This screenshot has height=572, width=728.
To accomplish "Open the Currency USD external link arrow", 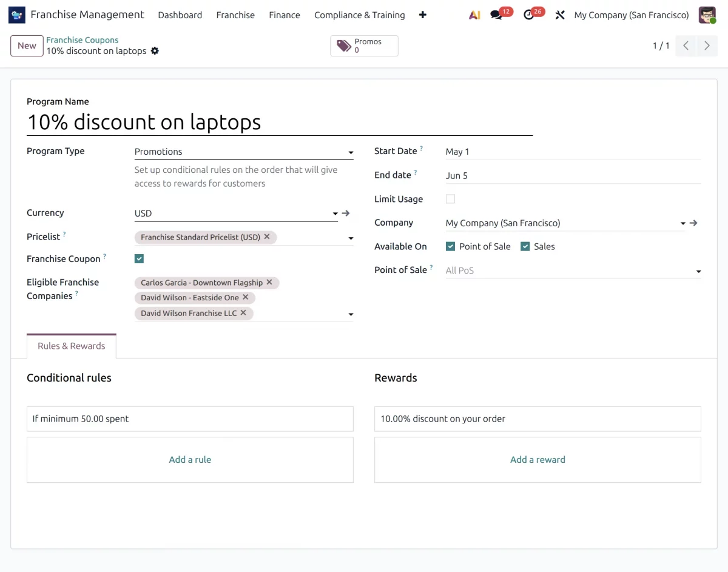I will [x=346, y=213].
